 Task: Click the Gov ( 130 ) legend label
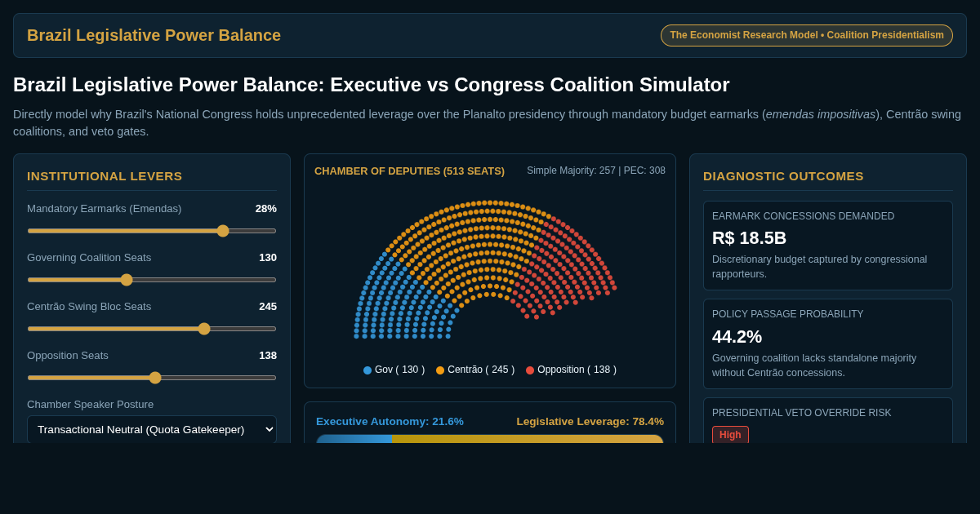(x=399, y=370)
